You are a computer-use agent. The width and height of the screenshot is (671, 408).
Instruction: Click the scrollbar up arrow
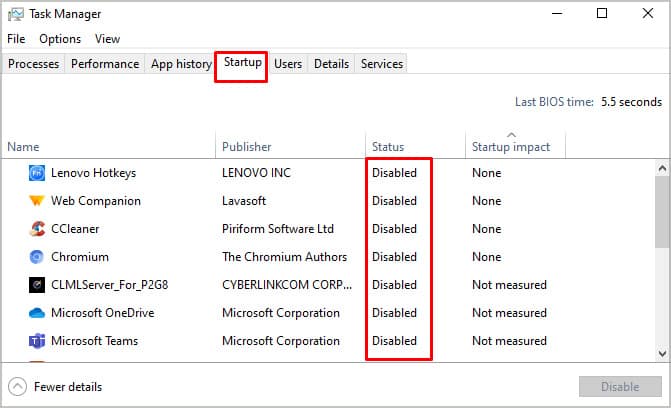[x=662, y=168]
